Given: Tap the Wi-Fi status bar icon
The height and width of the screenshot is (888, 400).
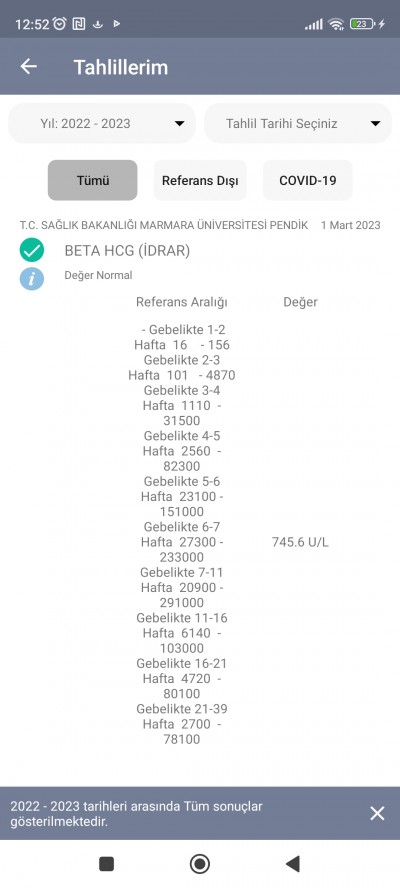Looking at the screenshot, I should point(336,24).
